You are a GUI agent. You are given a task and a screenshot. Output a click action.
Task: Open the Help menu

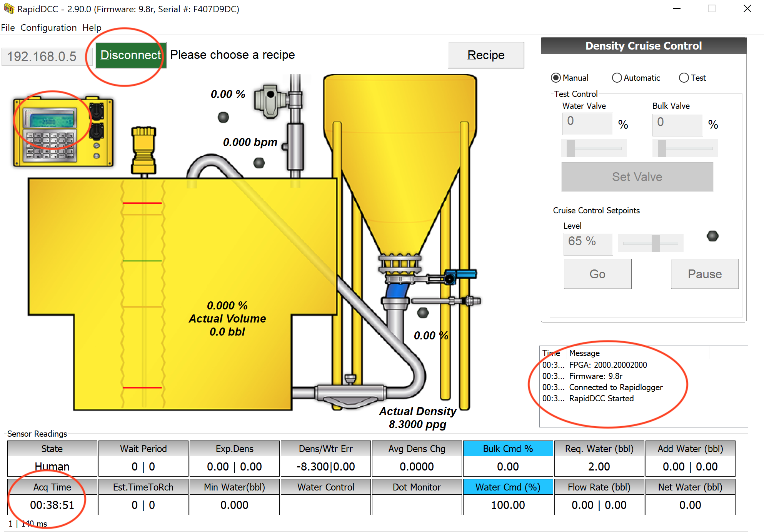click(92, 28)
